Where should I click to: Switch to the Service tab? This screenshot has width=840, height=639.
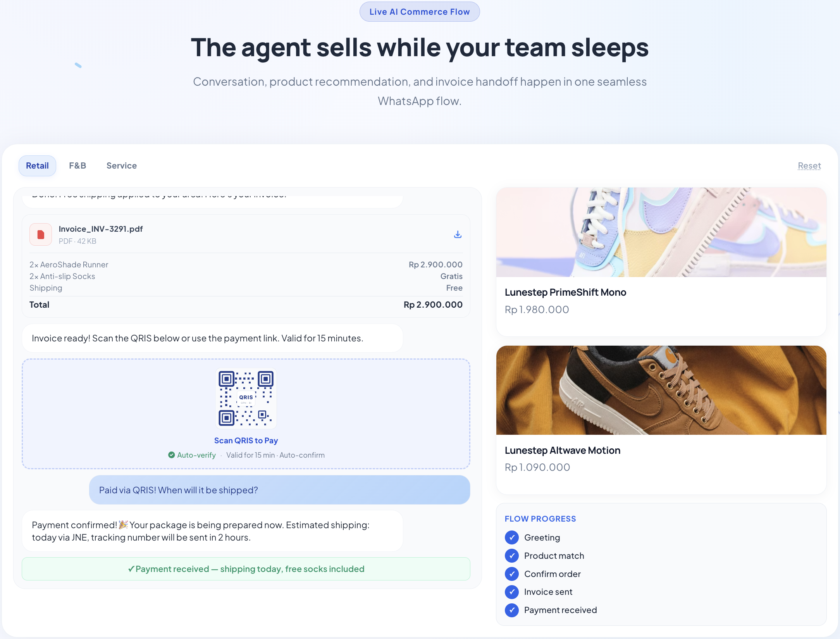point(122,165)
